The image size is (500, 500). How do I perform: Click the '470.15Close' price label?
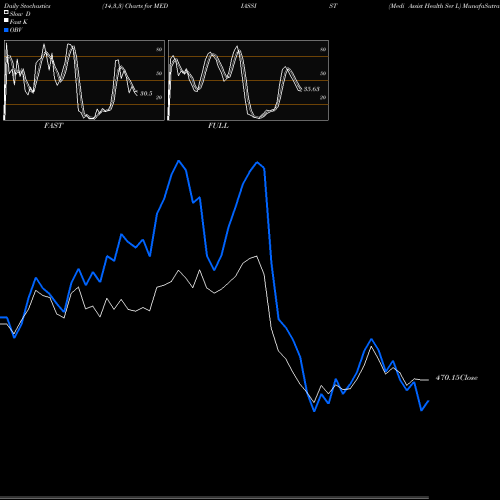[x=457, y=377]
